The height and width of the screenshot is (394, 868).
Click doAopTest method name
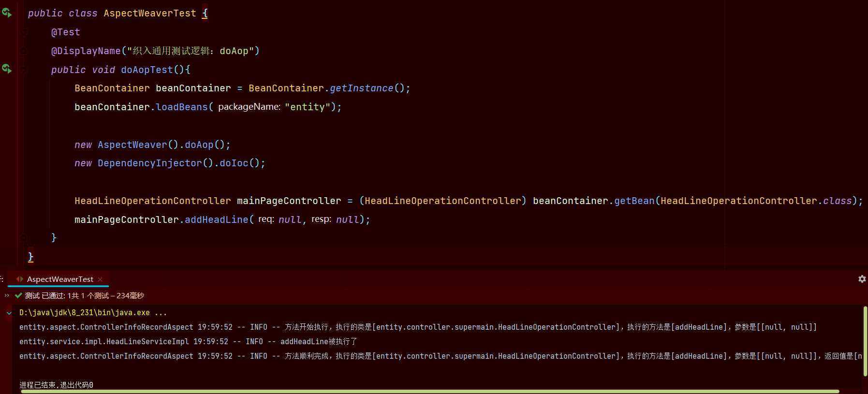(147, 70)
